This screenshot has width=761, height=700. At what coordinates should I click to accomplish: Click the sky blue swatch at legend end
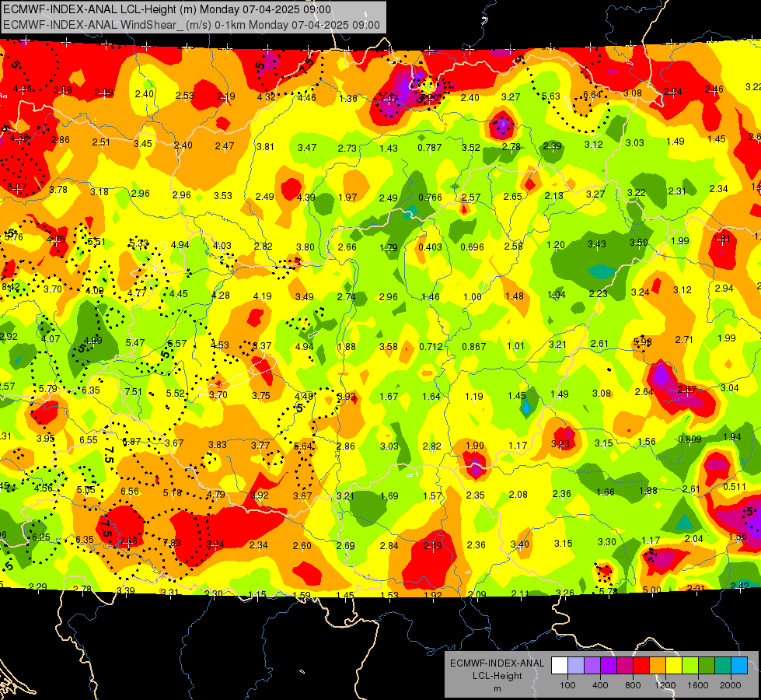click(739, 666)
